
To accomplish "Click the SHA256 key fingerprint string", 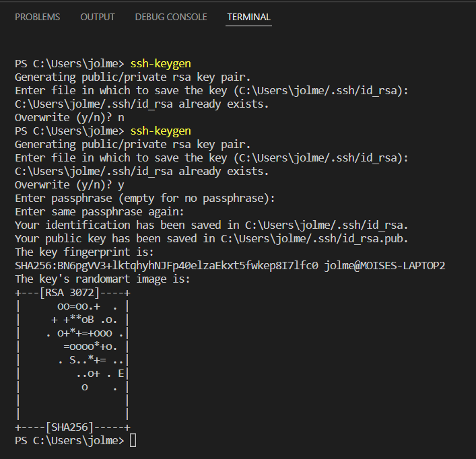I will click(x=166, y=265).
